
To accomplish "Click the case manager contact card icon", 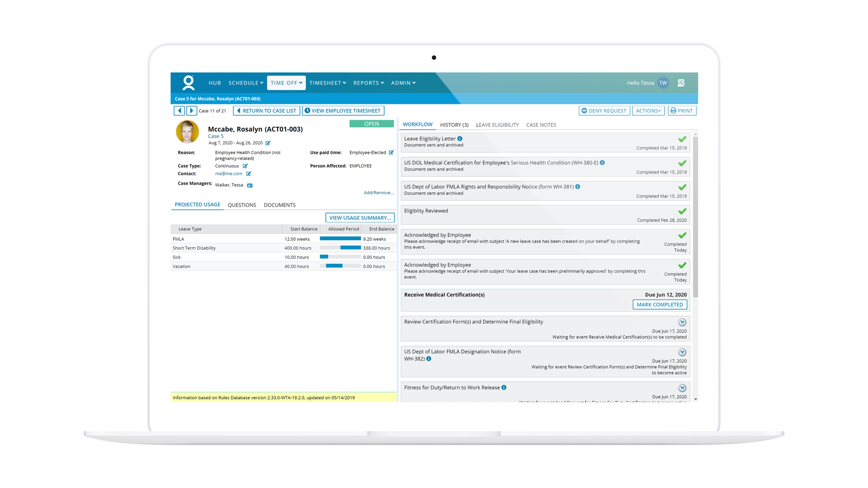I will (x=250, y=185).
